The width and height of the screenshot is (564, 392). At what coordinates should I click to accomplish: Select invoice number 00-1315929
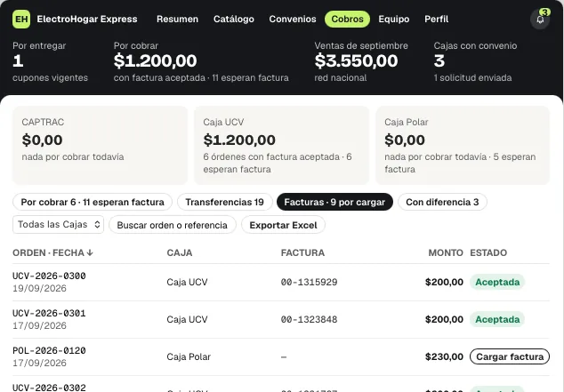click(309, 282)
